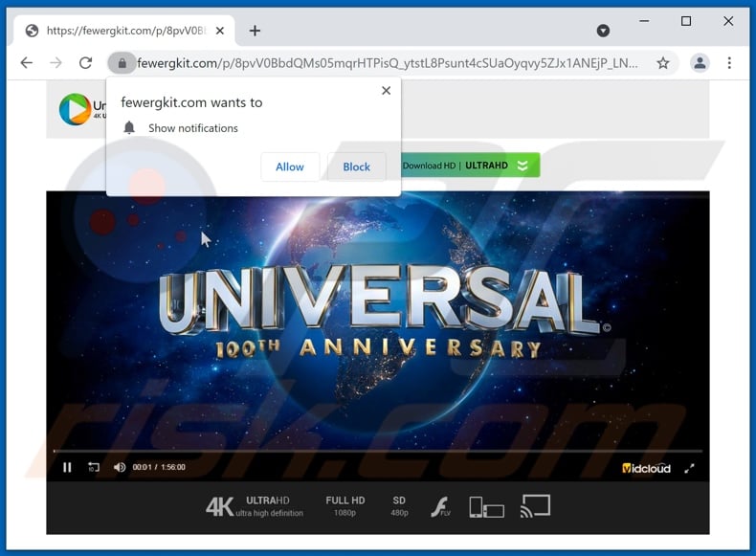Click the Flash FLV icon
This screenshot has height=556, width=756.
coord(440,507)
